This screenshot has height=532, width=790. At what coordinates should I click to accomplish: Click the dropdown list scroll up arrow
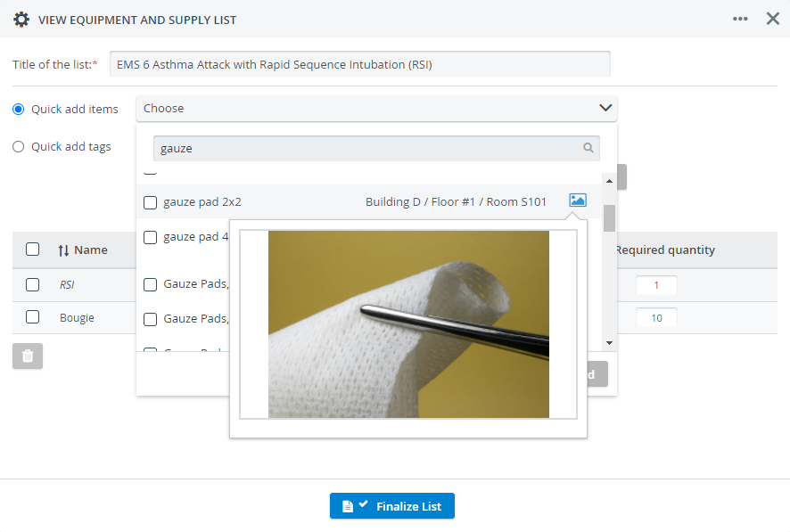[x=609, y=181]
